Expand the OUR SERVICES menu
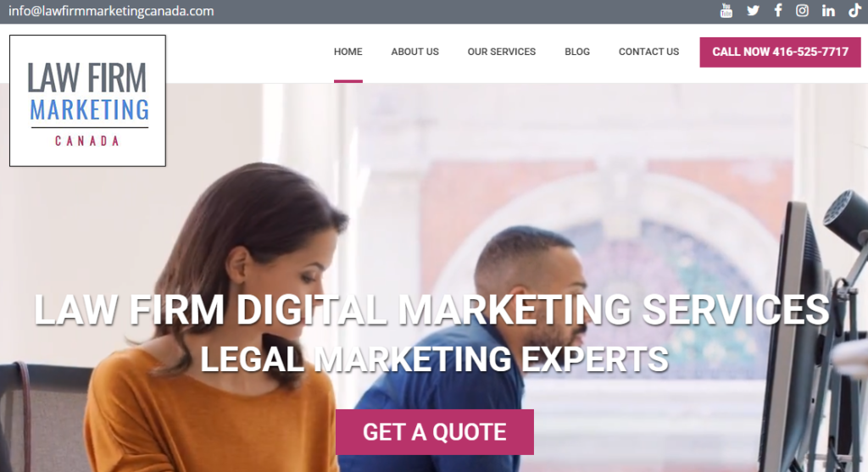This screenshot has width=868, height=472. [x=502, y=52]
